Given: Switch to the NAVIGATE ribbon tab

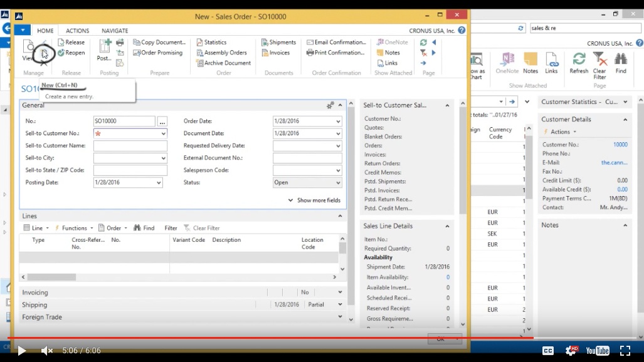Looking at the screenshot, I should [115, 31].
